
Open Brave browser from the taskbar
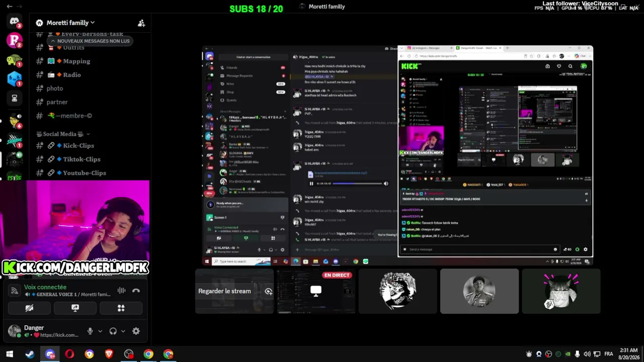pyautogui.click(x=109, y=354)
